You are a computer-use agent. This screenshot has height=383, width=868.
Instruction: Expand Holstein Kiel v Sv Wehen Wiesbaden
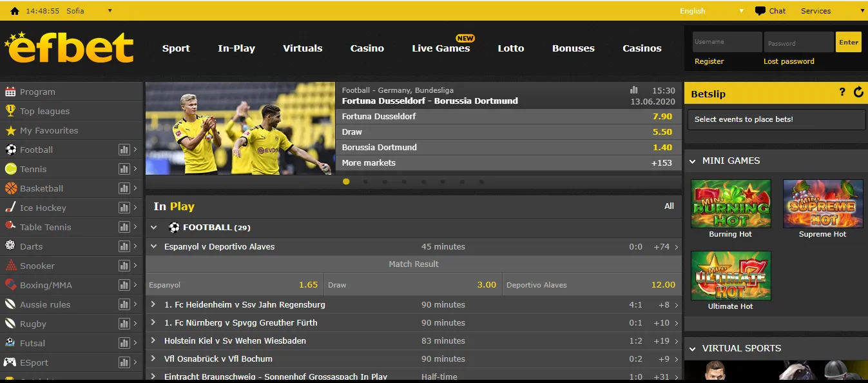[153, 340]
